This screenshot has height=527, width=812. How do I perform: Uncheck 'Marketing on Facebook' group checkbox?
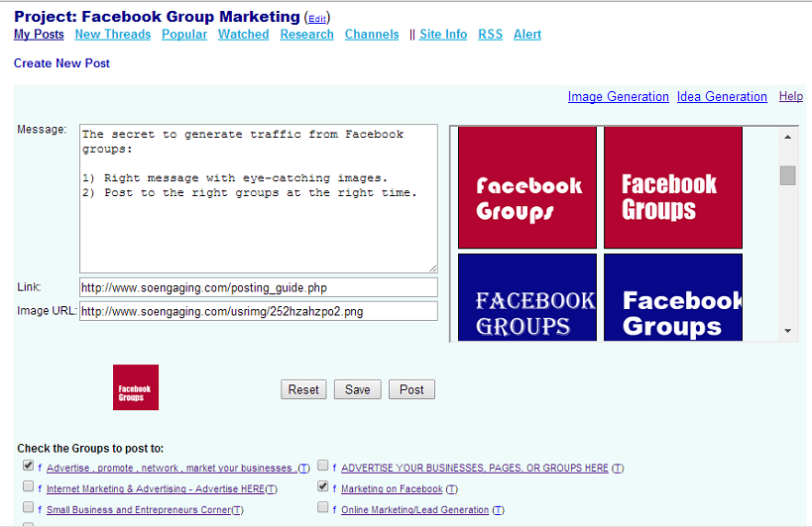point(322,486)
